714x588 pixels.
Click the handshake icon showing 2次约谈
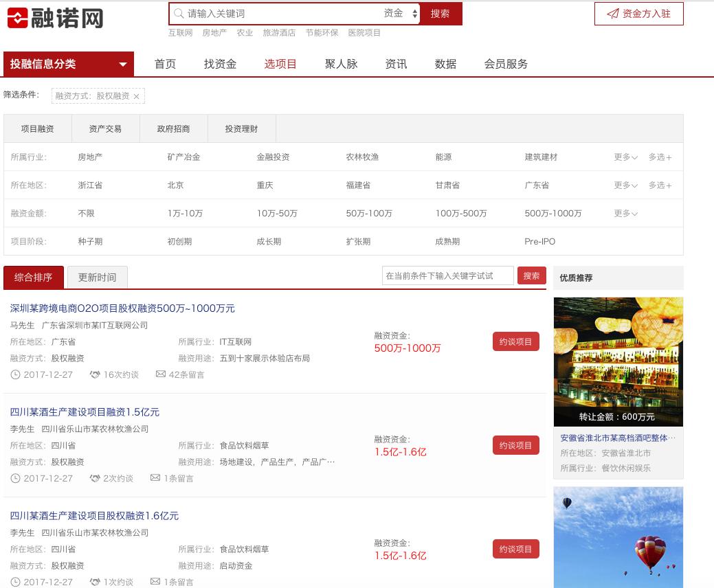point(93,478)
